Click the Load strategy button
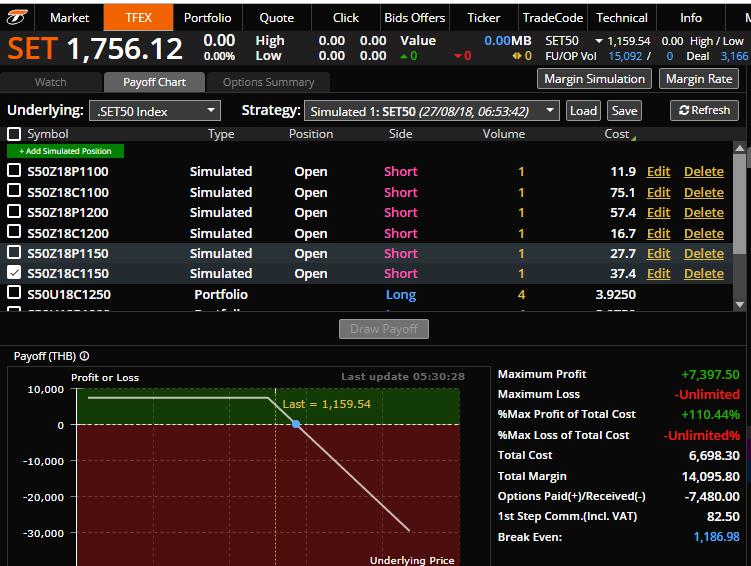Viewport: 751px width, 566px height. [583, 111]
